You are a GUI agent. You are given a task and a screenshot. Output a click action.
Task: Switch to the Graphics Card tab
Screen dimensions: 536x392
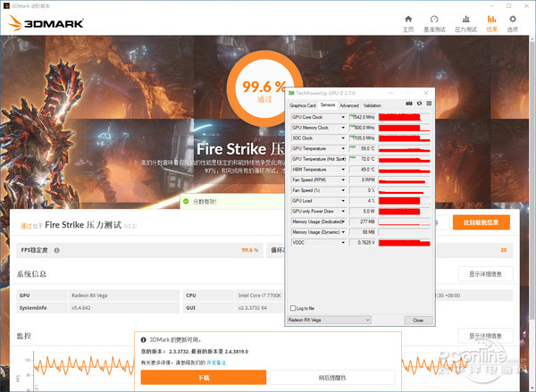click(303, 105)
